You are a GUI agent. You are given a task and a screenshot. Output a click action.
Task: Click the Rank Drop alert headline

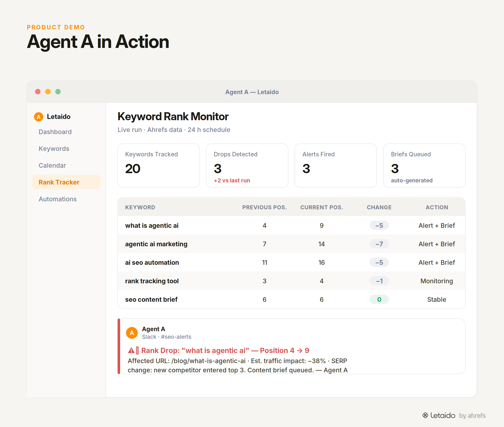point(225,351)
